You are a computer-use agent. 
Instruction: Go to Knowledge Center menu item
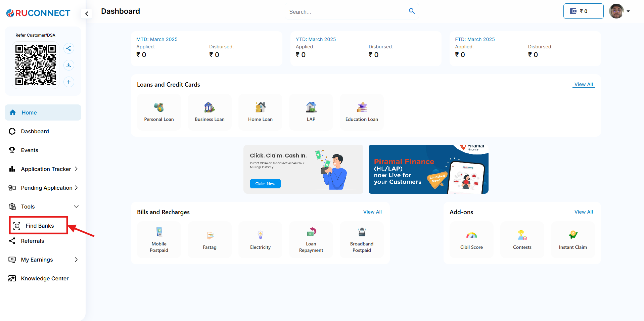(x=45, y=278)
